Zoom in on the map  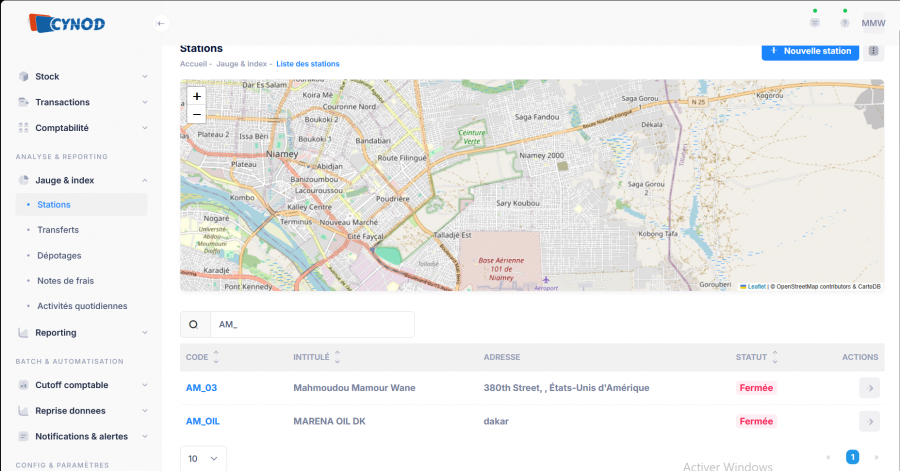click(x=197, y=97)
